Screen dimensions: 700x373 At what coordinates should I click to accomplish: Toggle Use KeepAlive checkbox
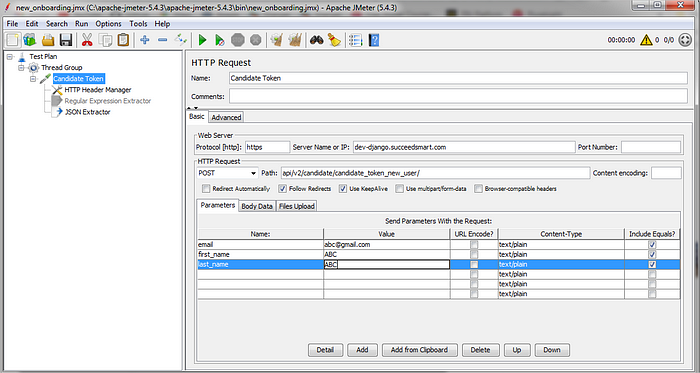[343, 189]
